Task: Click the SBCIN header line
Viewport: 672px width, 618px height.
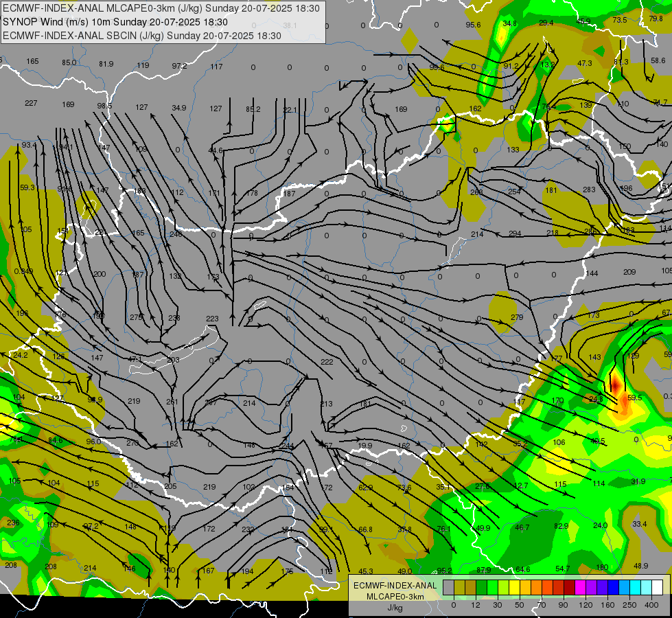Action: point(142,36)
